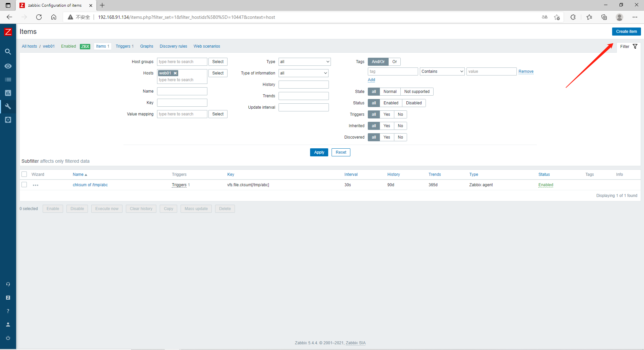Focus the Update interval input

pos(304,107)
